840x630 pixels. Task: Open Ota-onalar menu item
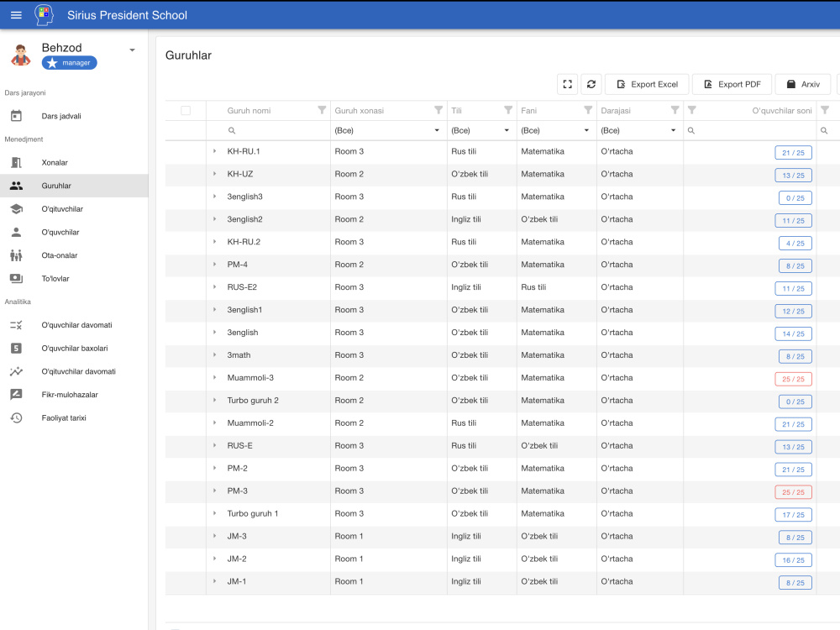(x=74, y=255)
